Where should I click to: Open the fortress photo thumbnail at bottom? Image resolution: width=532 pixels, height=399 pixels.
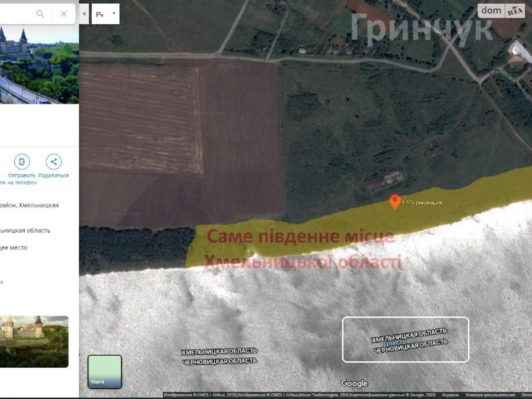point(34,341)
